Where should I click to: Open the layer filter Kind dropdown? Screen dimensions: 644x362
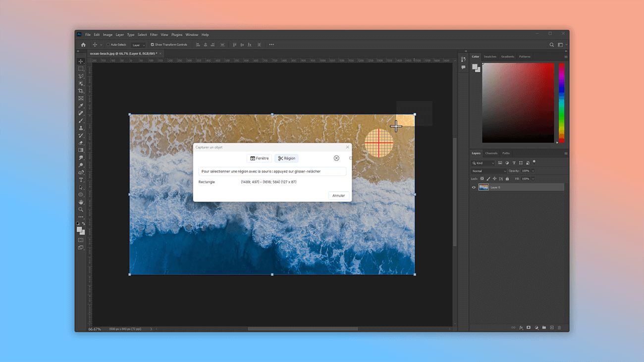(x=483, y=162)
